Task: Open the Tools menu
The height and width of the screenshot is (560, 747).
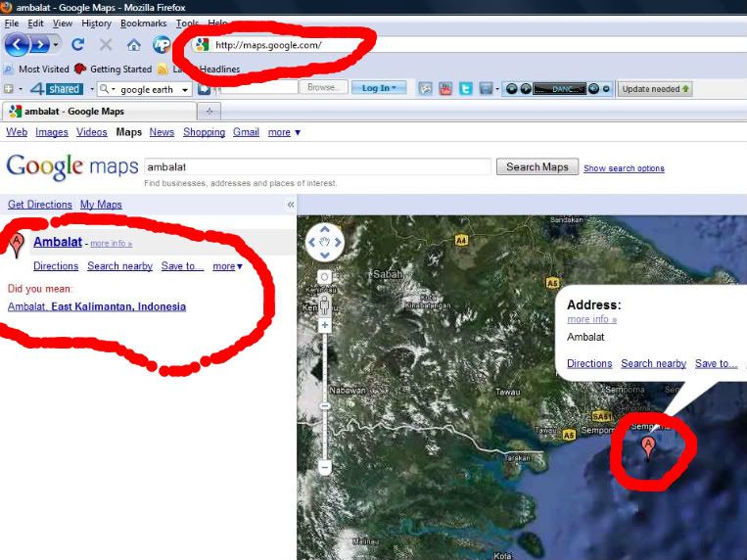Action: pyautogui.click(x=187, y=23)
